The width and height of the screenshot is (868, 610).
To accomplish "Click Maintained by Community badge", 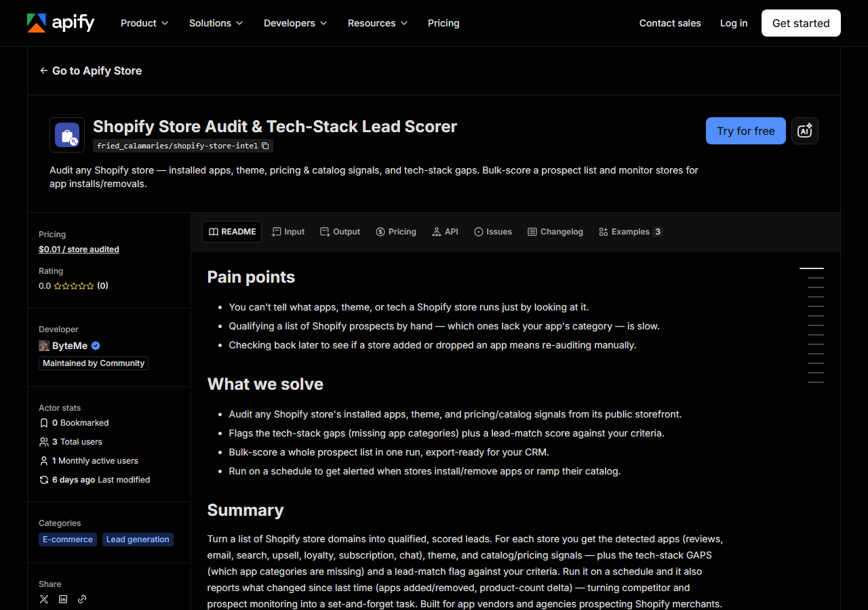I will 94,363.
